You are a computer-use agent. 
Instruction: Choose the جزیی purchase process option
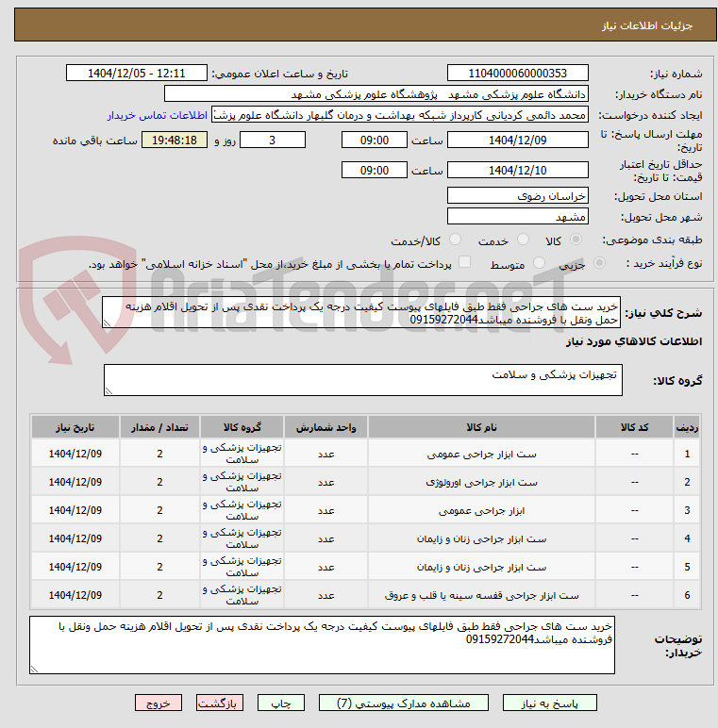[599, 263]
